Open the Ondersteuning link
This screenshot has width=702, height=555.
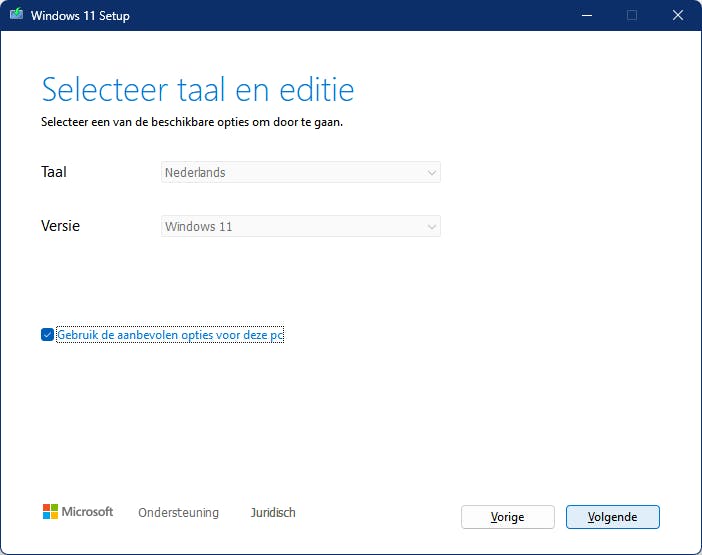pos(178,512)
